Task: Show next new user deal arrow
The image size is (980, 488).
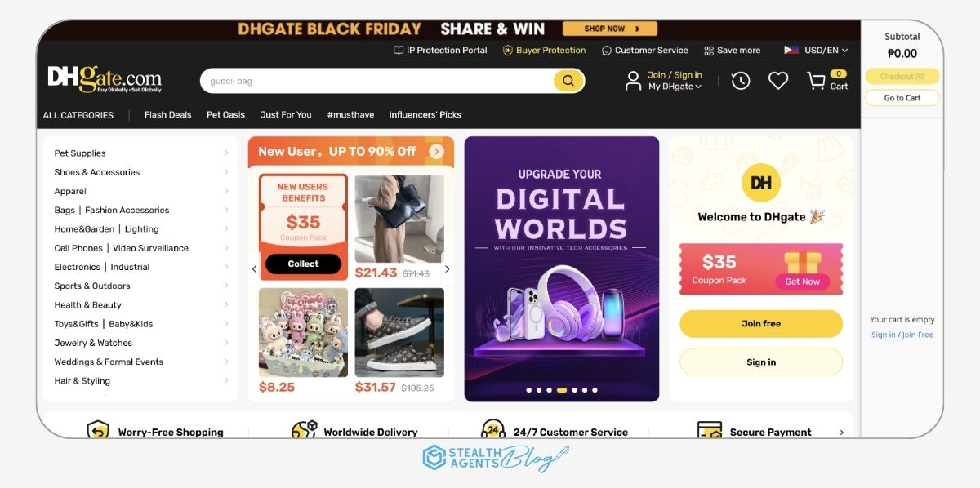Action: tap(447, 268)
